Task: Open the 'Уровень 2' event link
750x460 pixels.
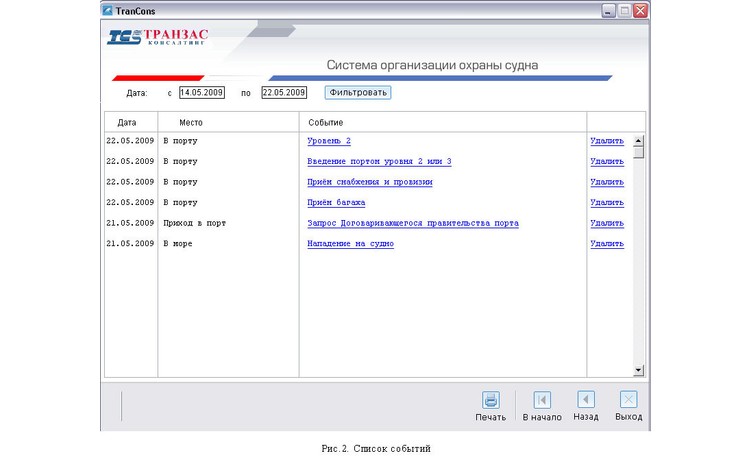Action: (329, 141)
